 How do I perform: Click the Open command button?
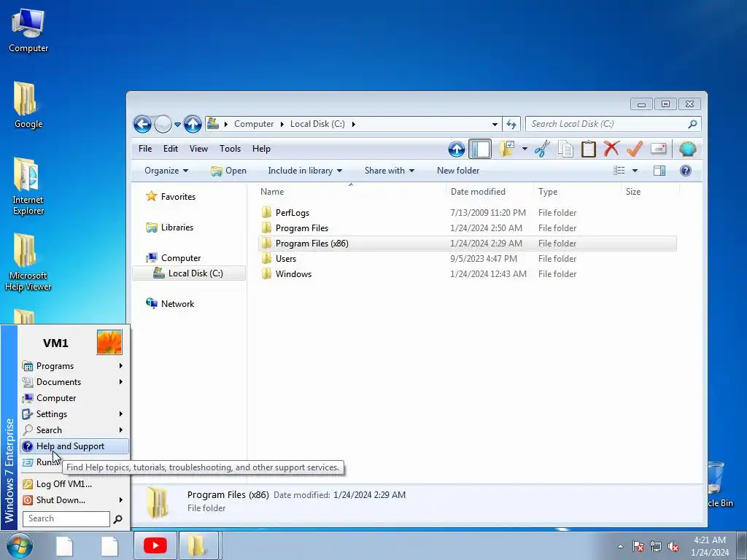pos(228,171)
